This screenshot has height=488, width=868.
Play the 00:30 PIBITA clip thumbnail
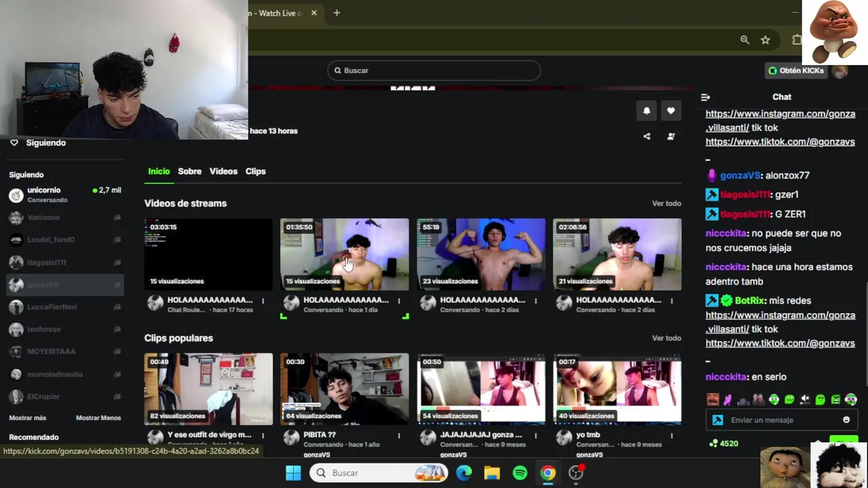tap(344, 389)
